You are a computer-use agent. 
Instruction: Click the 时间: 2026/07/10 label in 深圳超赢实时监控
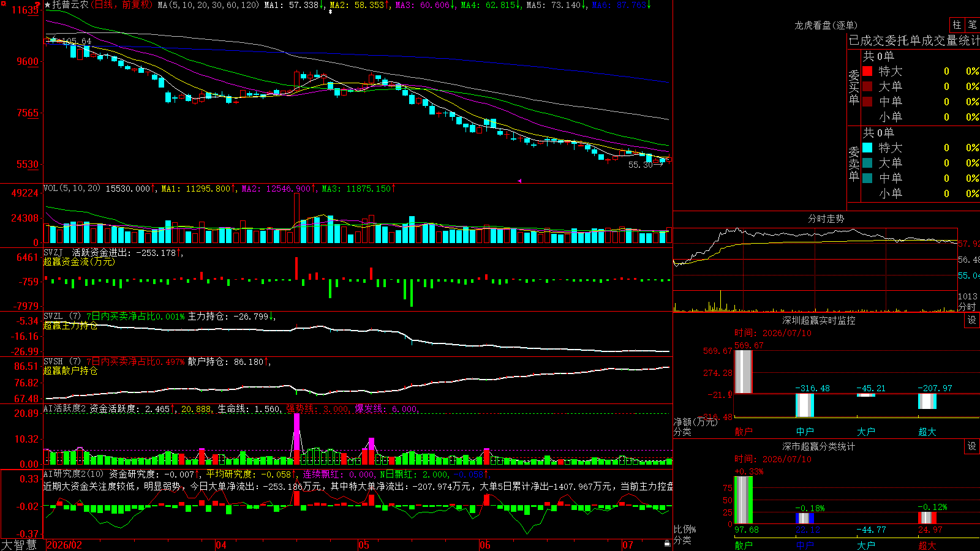[x=773, y=333]
